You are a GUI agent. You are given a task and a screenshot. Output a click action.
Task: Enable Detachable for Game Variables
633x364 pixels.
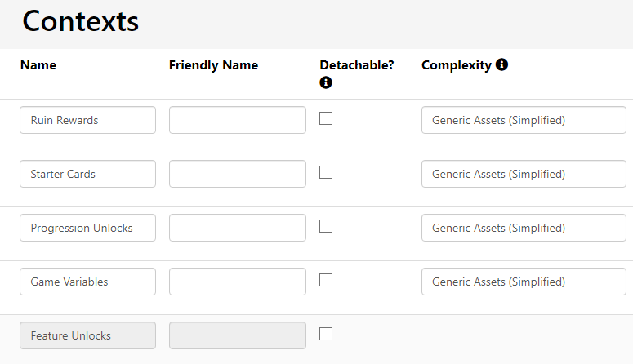tap(326, 280)
